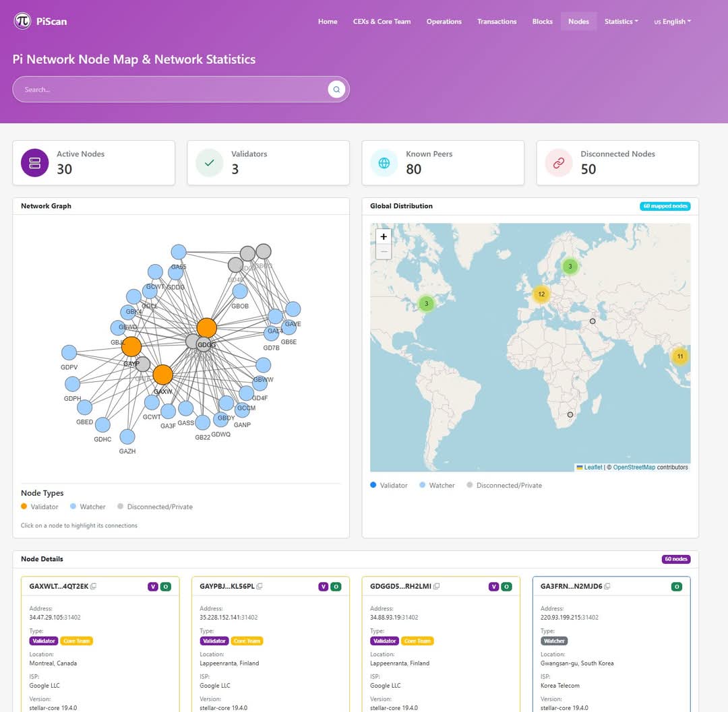728x712 pixels.
Task: Open the Statistics dropdown menu
Action: [x=621, y=22]
